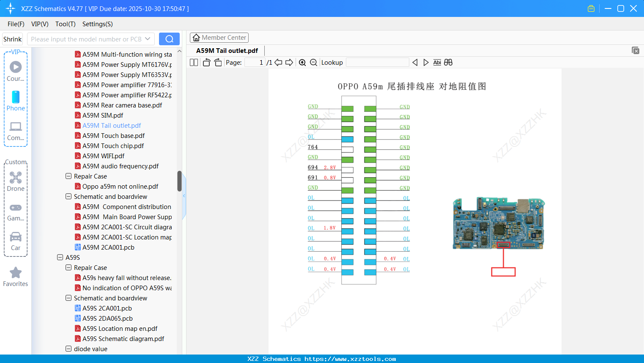Image resolution: width=644 pixels, height=363 pixels.
Task: Rotate the page counterclockwise
Action: pyautogui.click(x=206, y=63)
